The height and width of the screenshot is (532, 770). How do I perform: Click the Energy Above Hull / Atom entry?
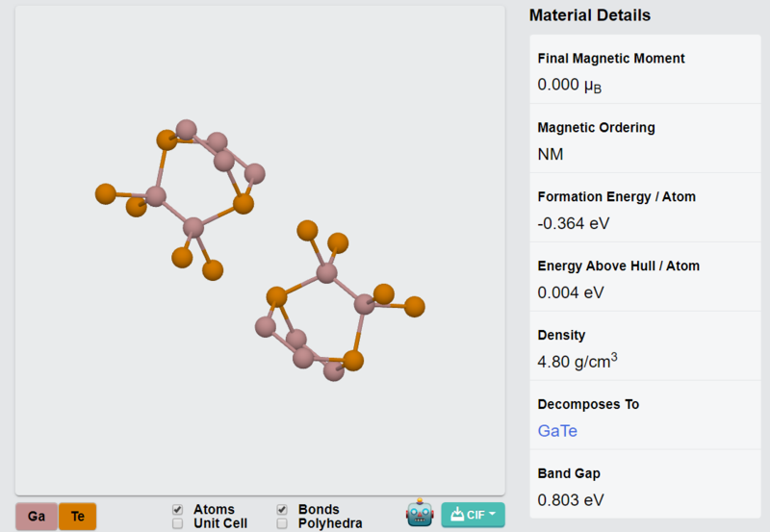(x=645, y=277)
